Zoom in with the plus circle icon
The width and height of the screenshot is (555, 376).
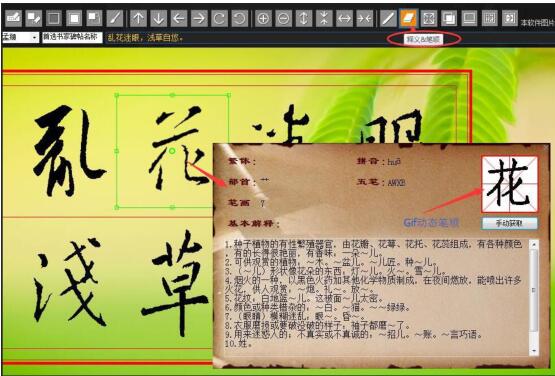pyautogui.click(x=263, y=18)
